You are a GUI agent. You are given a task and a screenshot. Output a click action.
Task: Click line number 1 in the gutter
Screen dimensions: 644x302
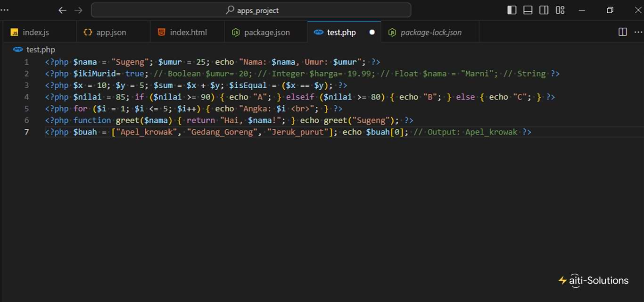click(26, 62)
